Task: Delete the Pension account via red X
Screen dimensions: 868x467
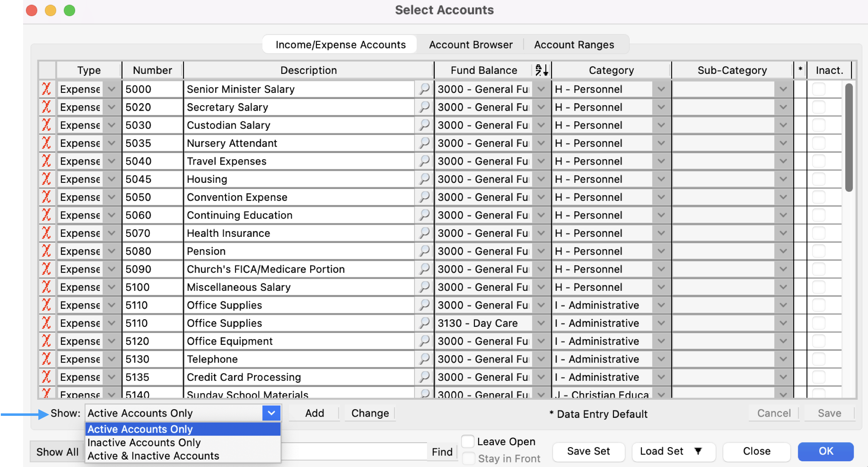Action: [46, 251]
